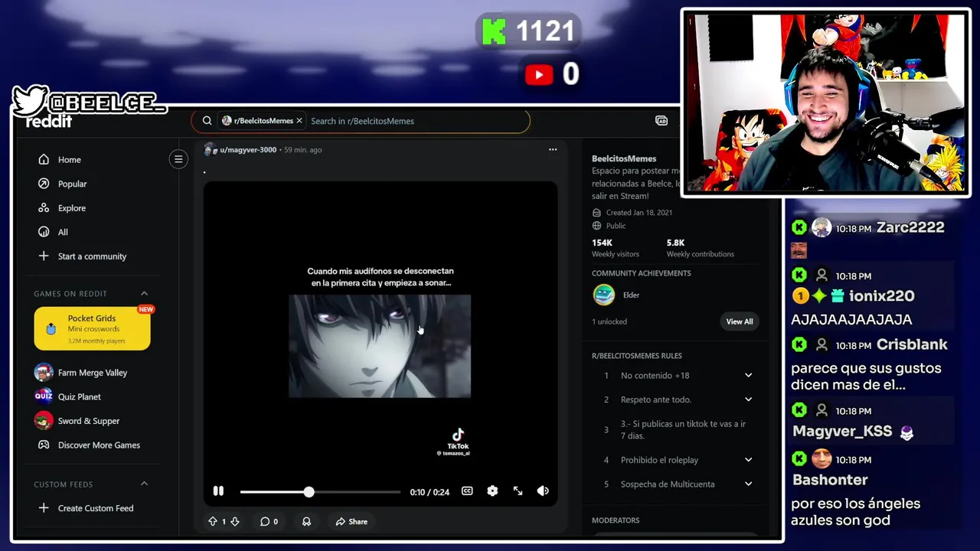Viewport: 980px width, 551px height.
Task: Open the Explore page
Action: click(x=71, y=208)
